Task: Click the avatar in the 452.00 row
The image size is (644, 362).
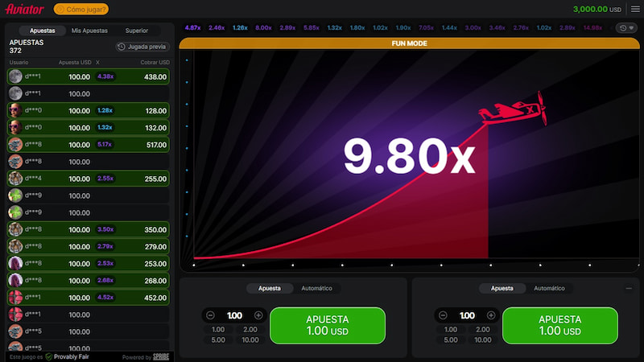Action: click(15, 297)
